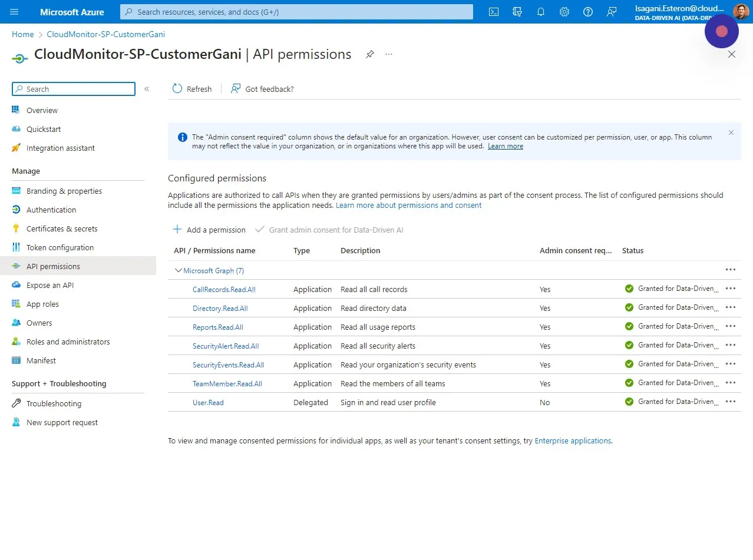Image resolution: width=753 pixels, height=560 pixels.
Task: Dismiss the admin consent info banner
Action: [731, 132]
